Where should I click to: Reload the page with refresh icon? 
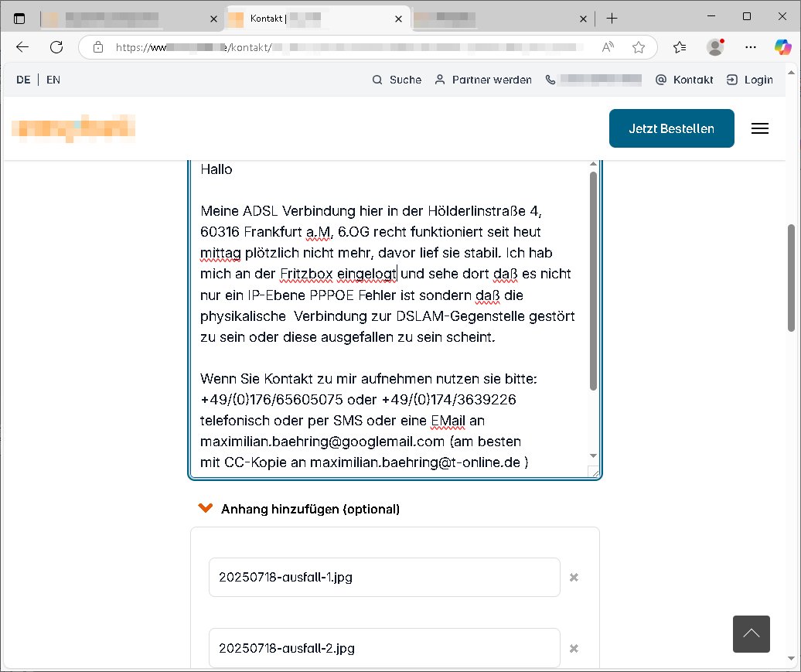click(x=56, y=47)
